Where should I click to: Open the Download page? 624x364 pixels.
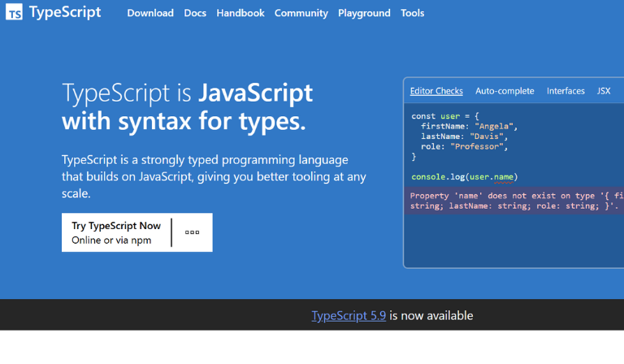point(150,13)
